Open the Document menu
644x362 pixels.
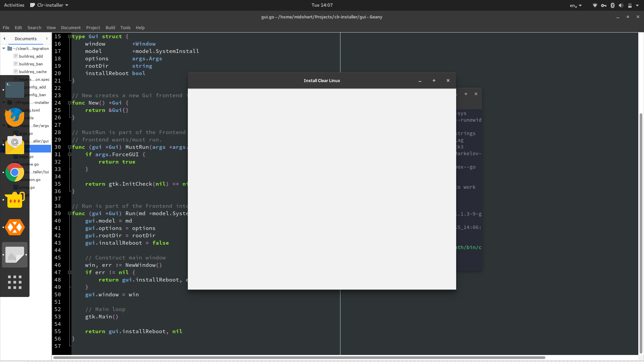(71, 28)
